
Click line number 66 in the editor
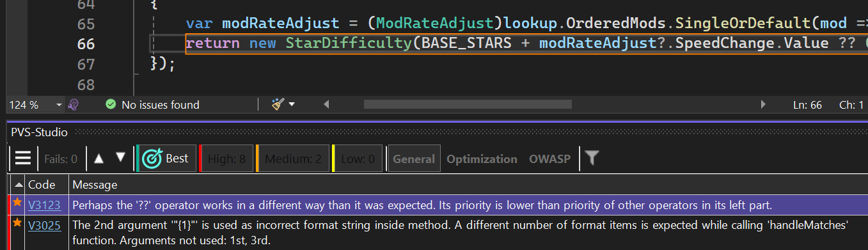click(x=86, y=44)
